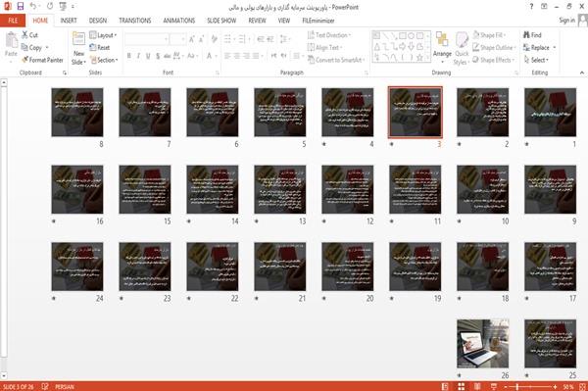
Task: Switch to the ANIMATIONS tab
Action: [x=179, y=21]
